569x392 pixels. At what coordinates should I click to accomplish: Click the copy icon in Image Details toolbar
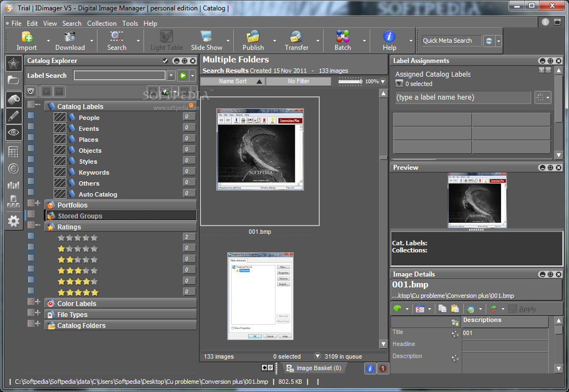pos(442,309)
